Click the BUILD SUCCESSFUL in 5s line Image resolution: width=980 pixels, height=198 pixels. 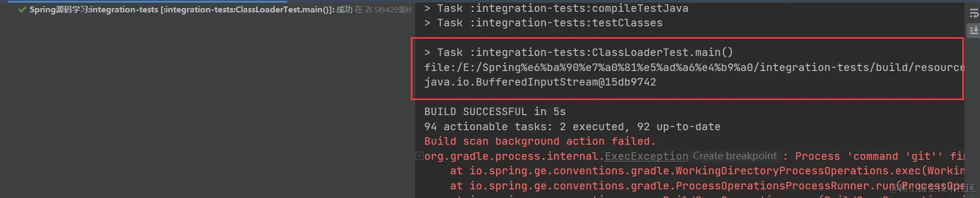(x=495, y=111)
